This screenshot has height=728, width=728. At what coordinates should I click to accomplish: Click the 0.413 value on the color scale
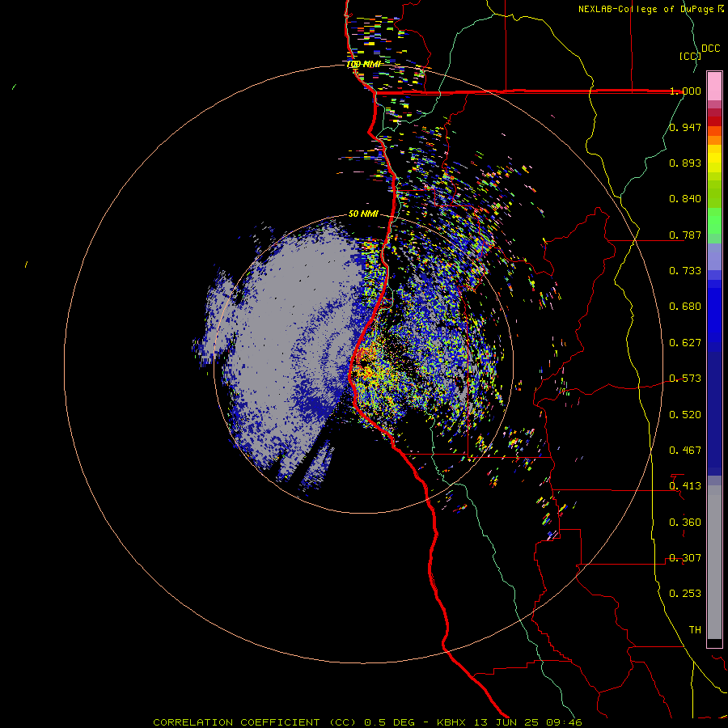pyautogui.click(x=685, y=486)
